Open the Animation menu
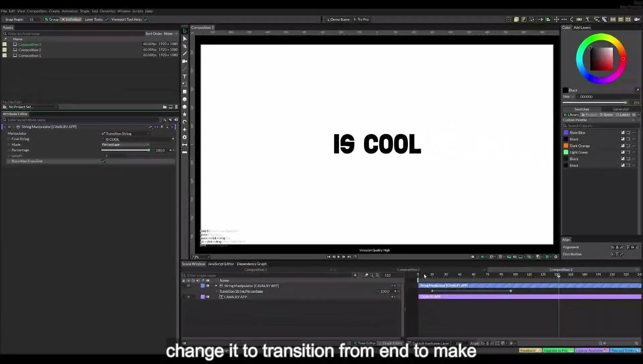This screenshot has width=643, height=364. [x=70, y=11]
